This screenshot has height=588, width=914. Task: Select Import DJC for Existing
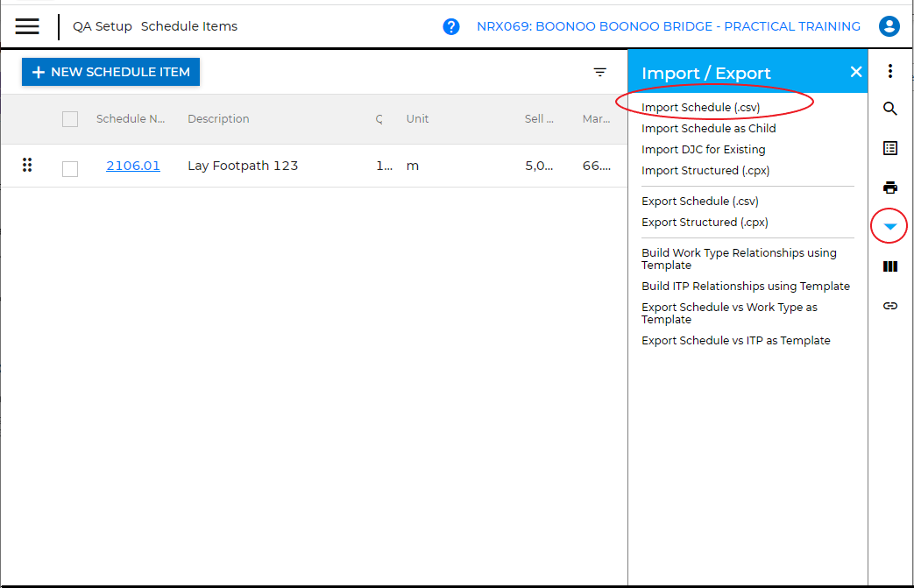coord(704,149)
